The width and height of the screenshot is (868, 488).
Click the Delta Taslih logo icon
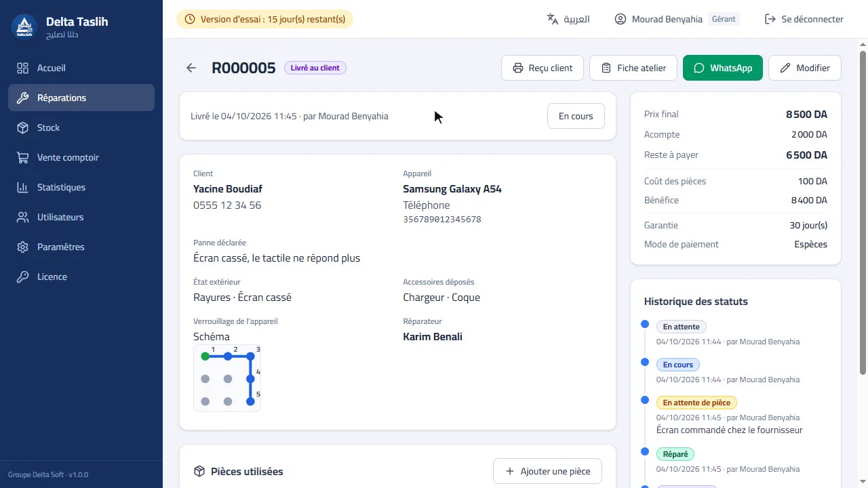pos(24,27)
